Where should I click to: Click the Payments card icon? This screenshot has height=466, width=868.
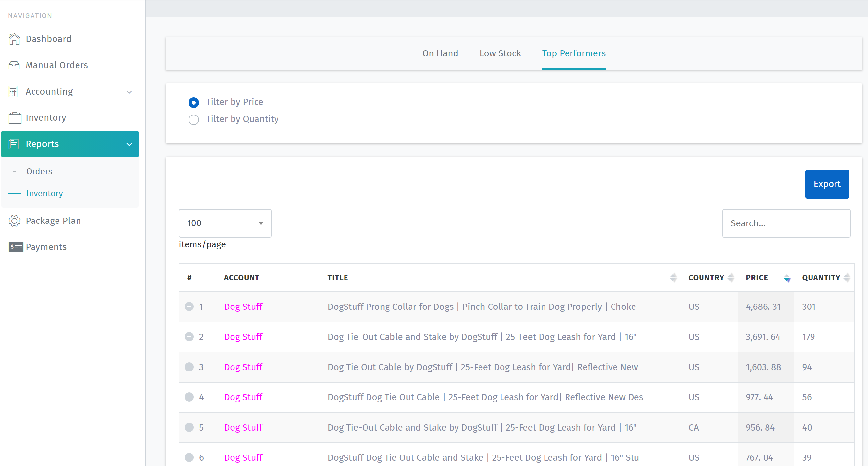pyautogui.click(x=15, y=247)
